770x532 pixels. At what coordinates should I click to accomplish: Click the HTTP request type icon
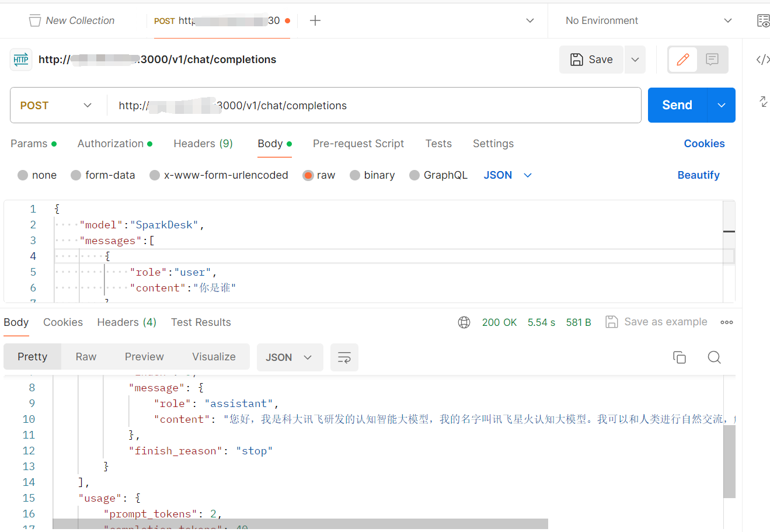click(x=21, y=59)
